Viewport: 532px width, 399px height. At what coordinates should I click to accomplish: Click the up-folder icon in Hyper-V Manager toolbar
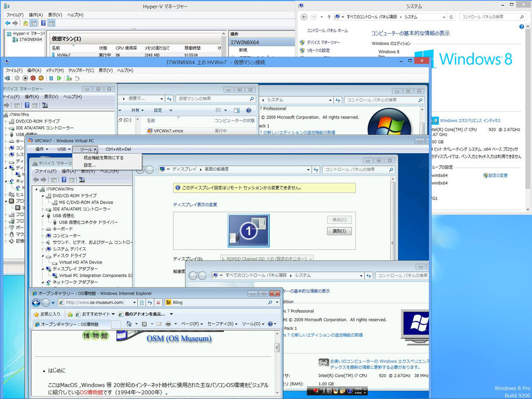click(25, 23)
